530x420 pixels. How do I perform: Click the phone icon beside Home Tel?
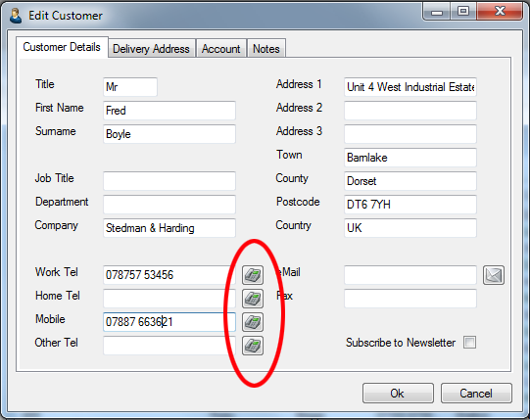click(x=253, y=299)
